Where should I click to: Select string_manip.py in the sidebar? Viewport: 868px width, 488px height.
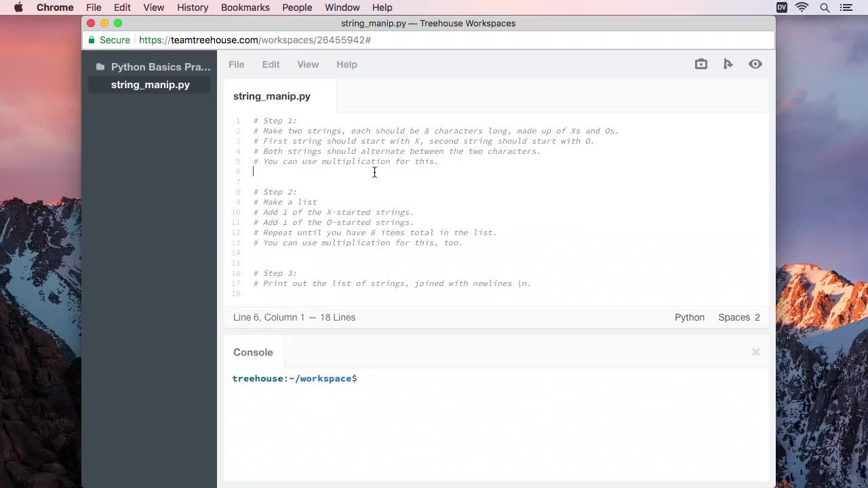pyautogui.click(x=150, y=84)
